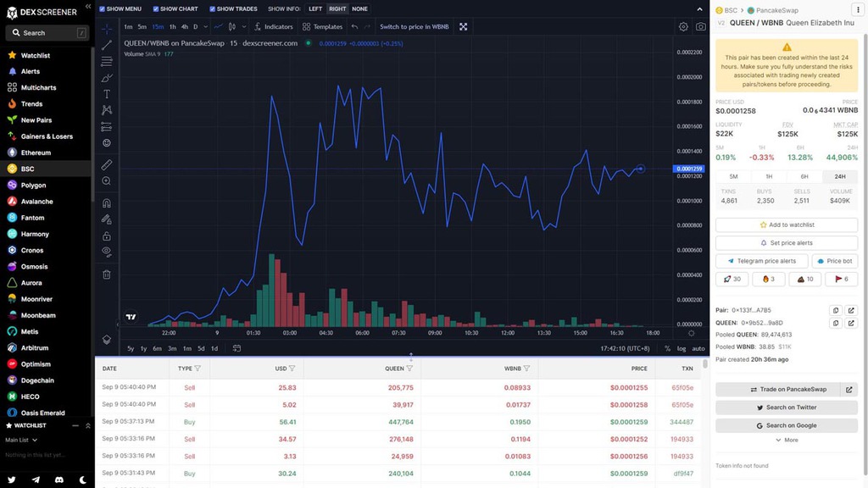868x488 pixels.
Task: Filter trades by Type column
Action: [x=198, y=369]
